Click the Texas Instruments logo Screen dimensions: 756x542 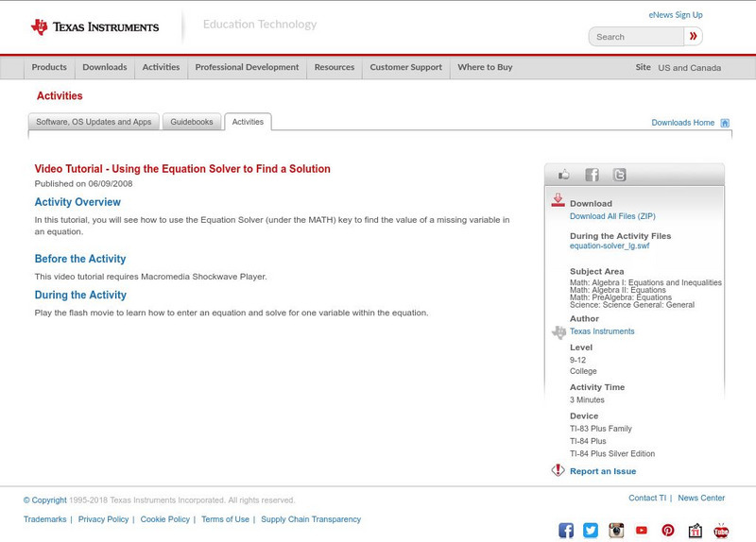point(94,27)
